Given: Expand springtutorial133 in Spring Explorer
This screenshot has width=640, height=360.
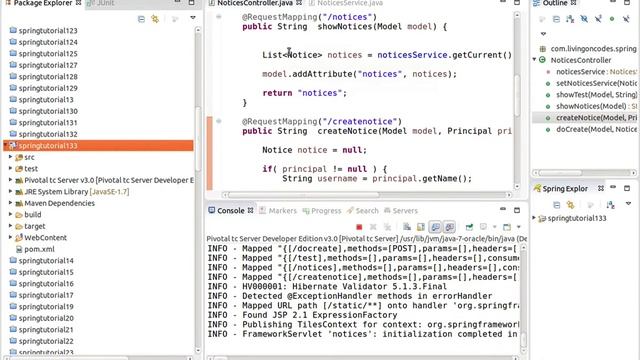Looking at the screenshot, I should point(534,218).
